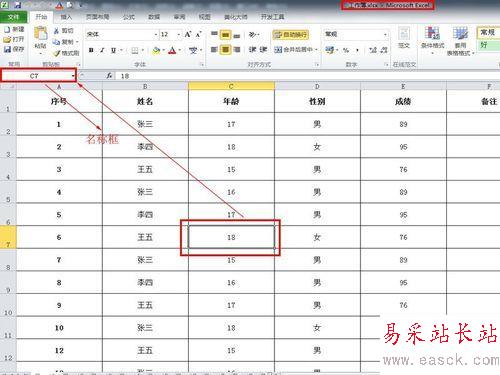Click the Increase Font Size icon
Viewport: 500px width, 375px height.
click(x=188, y=34)
